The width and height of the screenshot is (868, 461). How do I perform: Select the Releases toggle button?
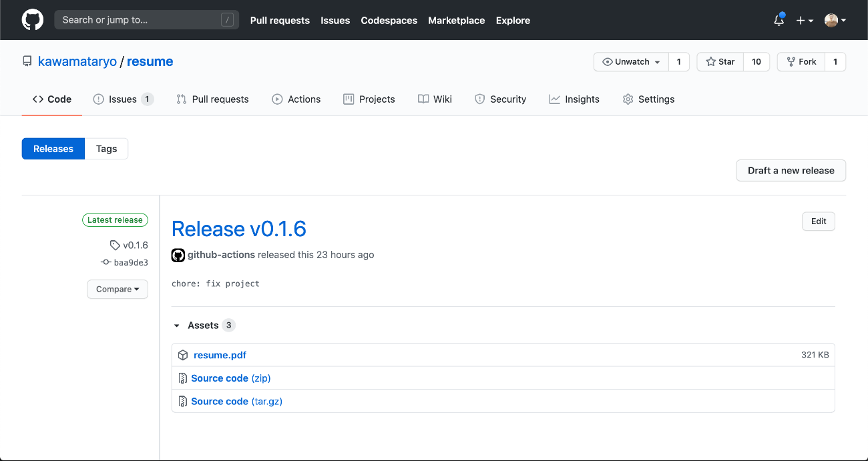[53, 149]
